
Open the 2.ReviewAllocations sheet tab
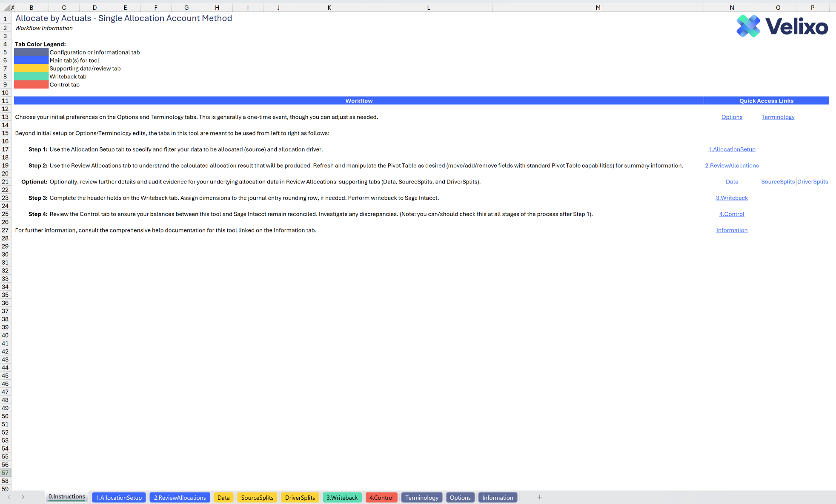180,498
